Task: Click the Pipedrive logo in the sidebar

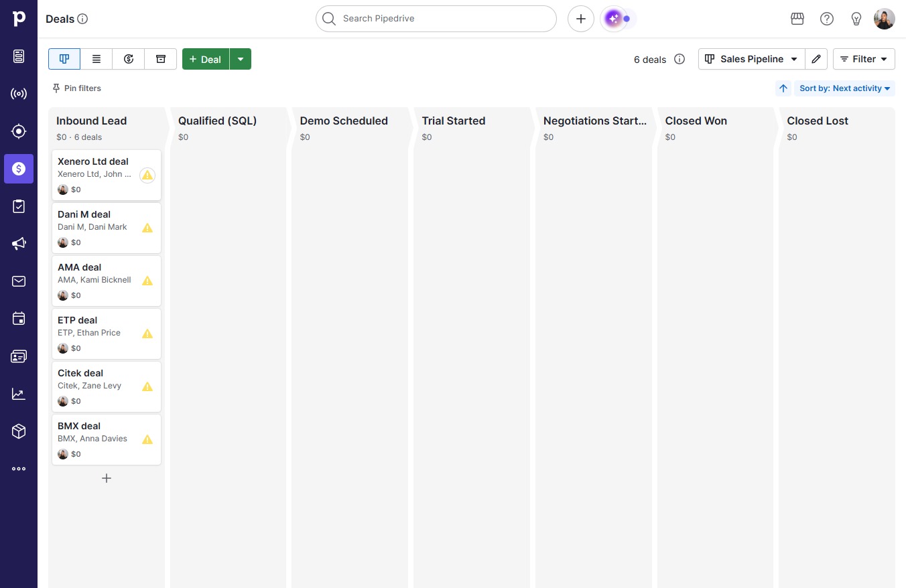Action: click(19, 19)
